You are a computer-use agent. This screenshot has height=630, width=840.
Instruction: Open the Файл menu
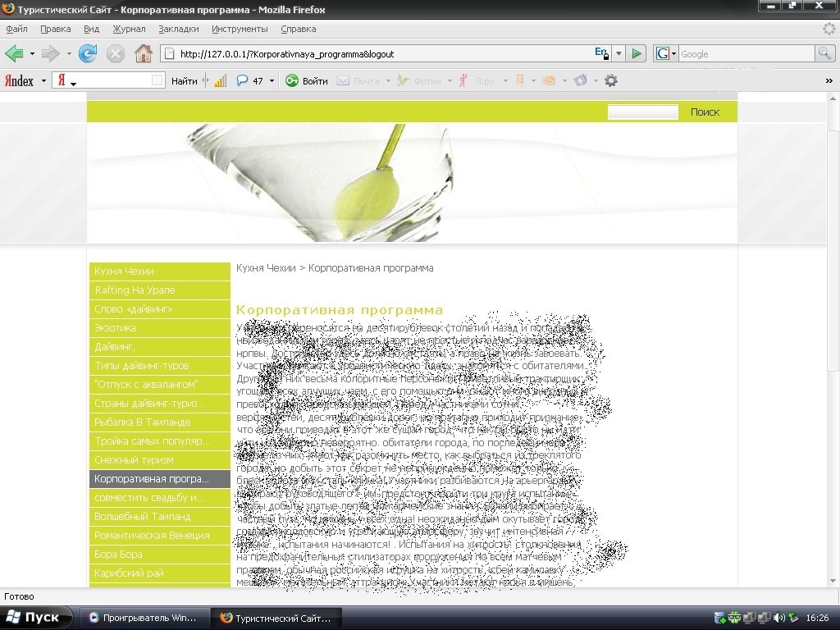(x=16, y=29)
